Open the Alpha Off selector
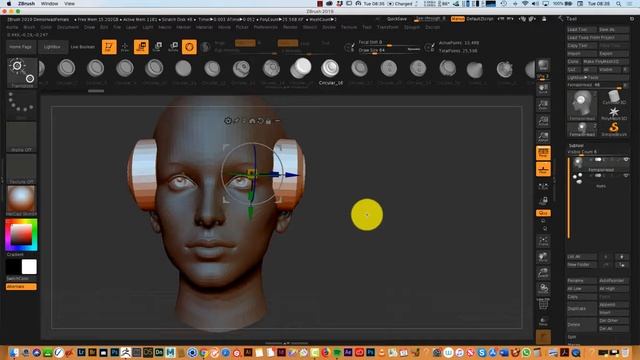This screenshot has width=640, height=360. pos(21,137)
